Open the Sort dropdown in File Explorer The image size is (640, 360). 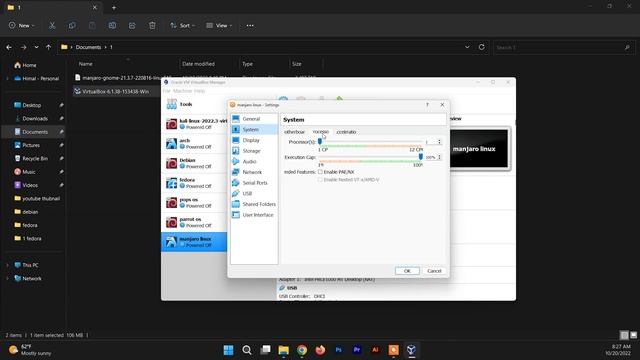(x=182, y=25)
